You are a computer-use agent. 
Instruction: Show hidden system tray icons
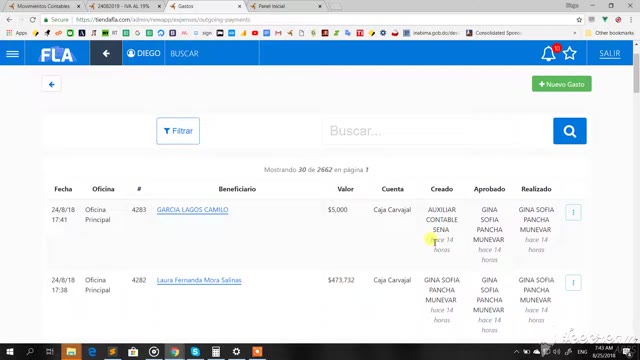click(x=516, y=351)
